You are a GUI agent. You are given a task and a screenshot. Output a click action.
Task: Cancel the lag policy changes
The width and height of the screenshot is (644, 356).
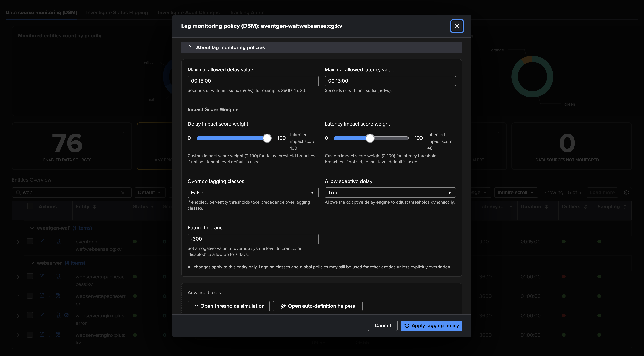[x=382, y=326]
